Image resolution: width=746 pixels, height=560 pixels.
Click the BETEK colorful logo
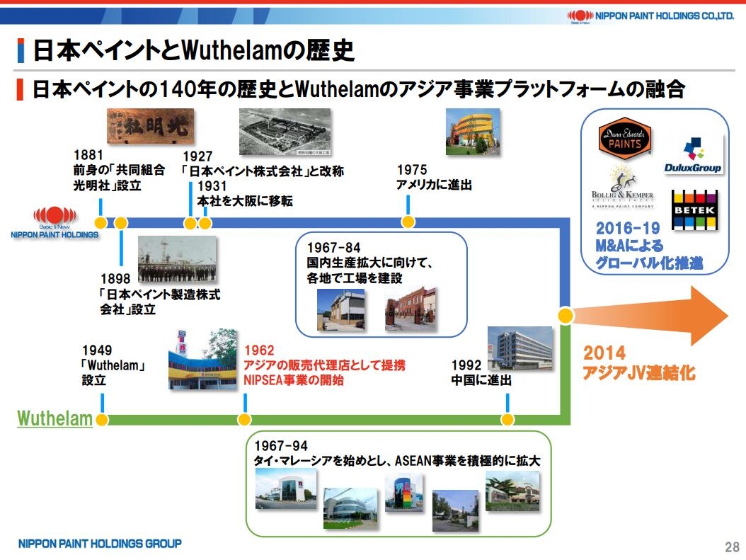[694, 210]
